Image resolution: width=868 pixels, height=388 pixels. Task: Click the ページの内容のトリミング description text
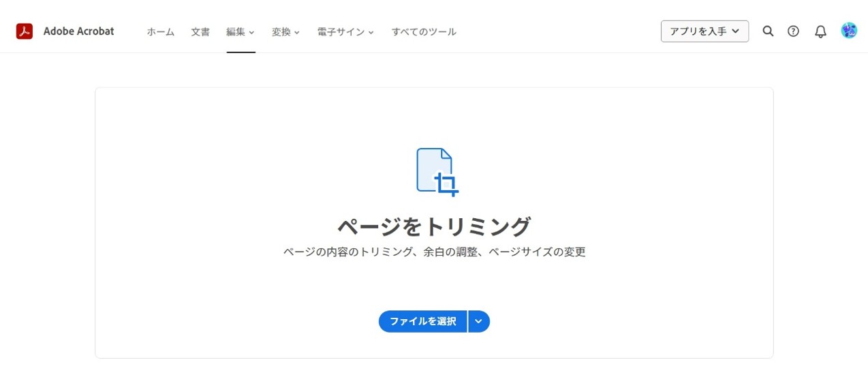[434, 252]
